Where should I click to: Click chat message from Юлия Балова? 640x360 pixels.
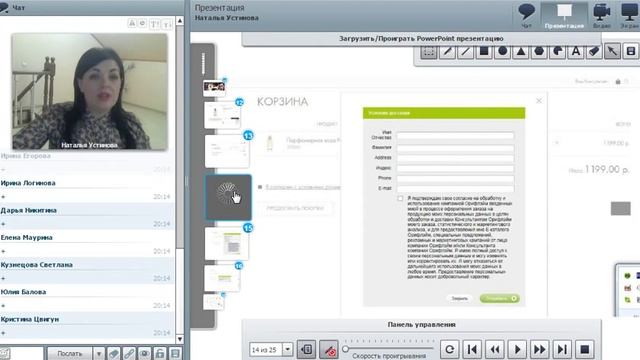[87, 298]
